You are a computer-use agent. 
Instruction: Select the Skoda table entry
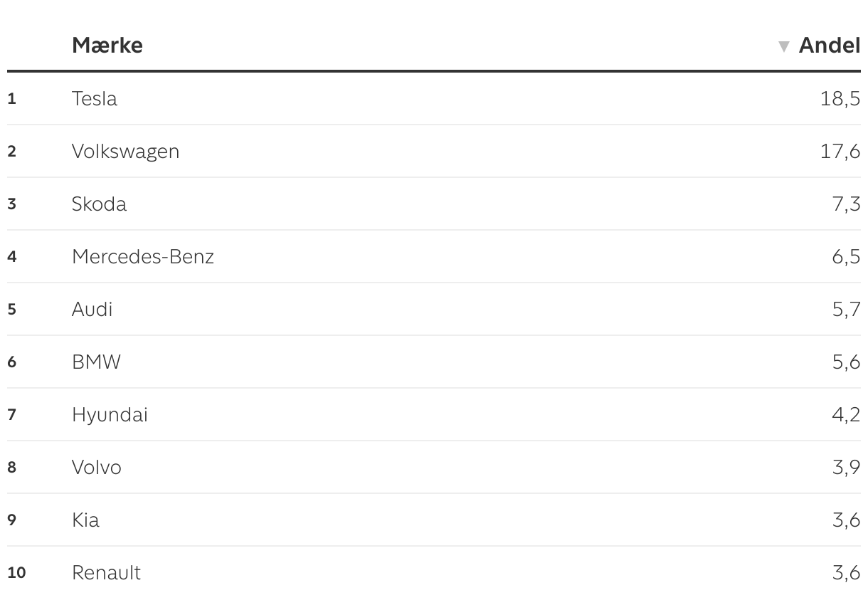coord(99,204)
